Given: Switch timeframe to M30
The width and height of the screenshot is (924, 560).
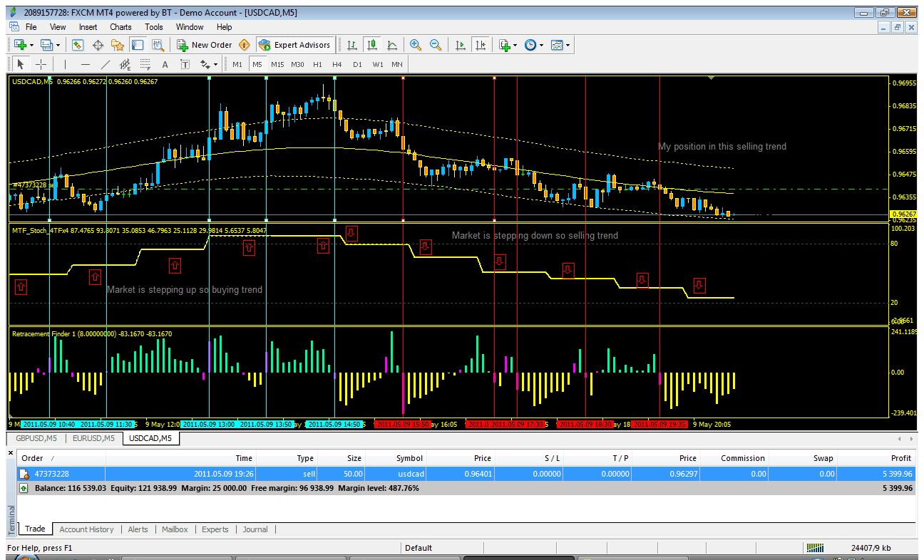Looking at the screenshot, I should pos(297,64).
